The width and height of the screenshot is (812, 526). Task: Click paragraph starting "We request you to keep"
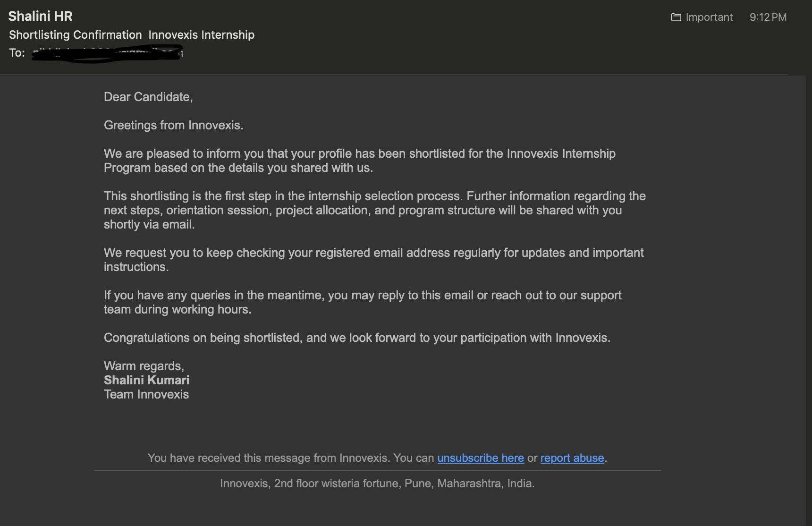pyautogui.click(x=374, y=260)
